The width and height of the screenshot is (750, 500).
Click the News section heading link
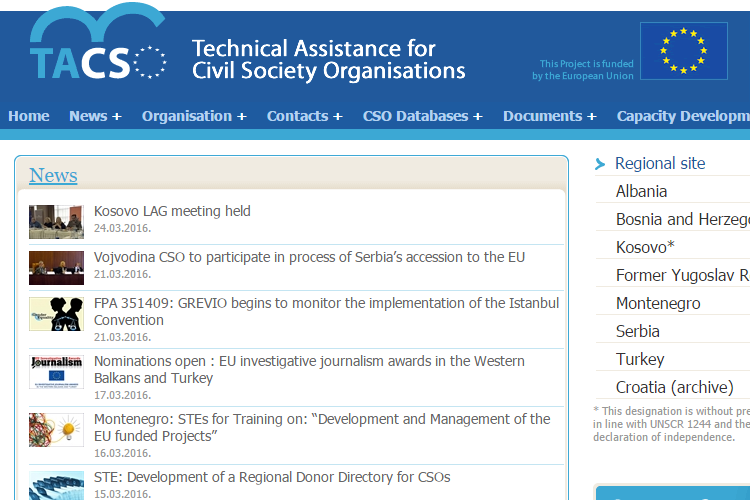(53, 176)
